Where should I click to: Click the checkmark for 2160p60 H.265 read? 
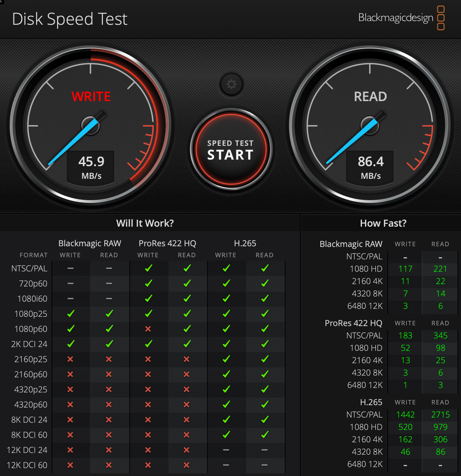[265, 374]
